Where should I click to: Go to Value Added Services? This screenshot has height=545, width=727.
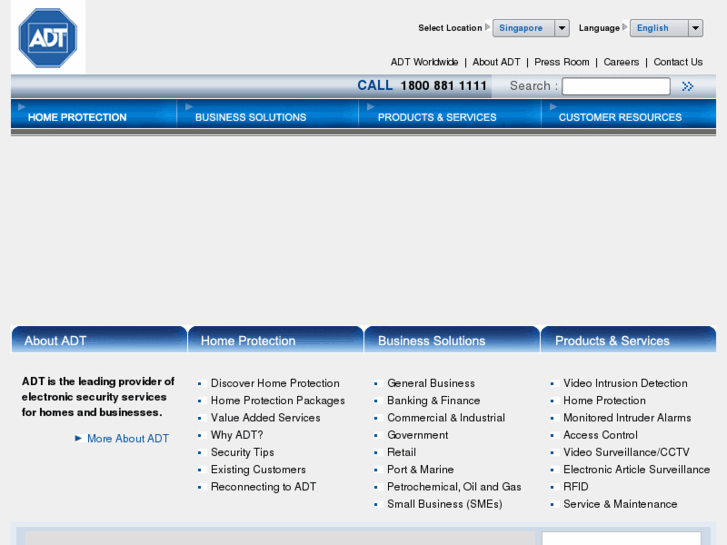click(x=265, y=418)
